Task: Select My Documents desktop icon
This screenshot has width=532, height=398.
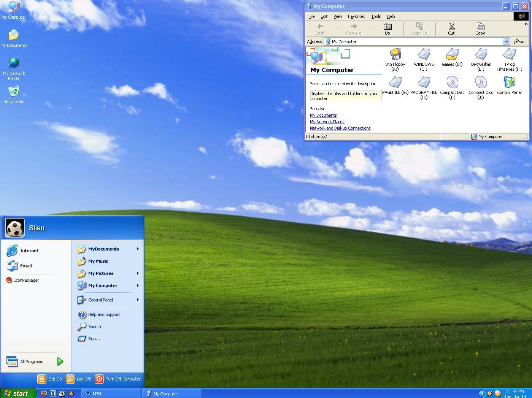Action: point(14,38)
